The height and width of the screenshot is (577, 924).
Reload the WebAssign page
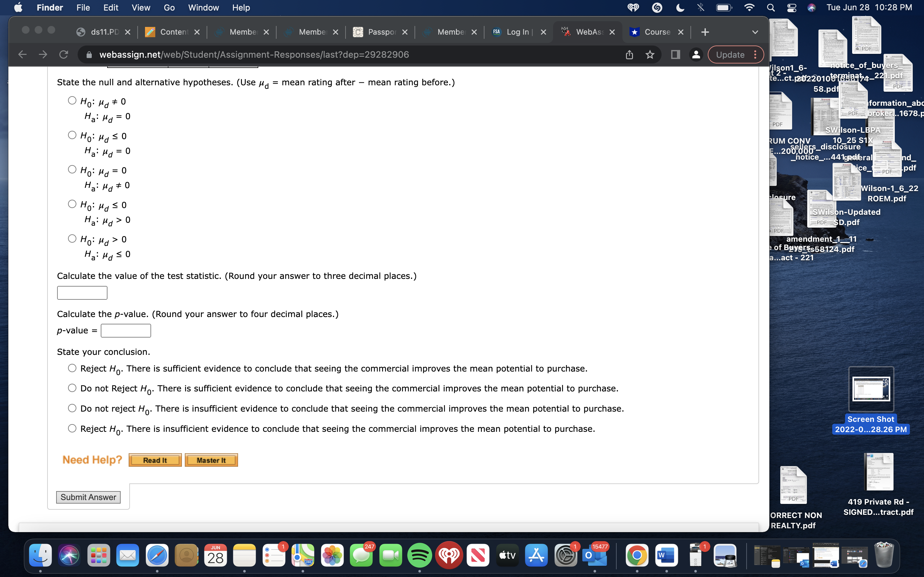[64, 54]
